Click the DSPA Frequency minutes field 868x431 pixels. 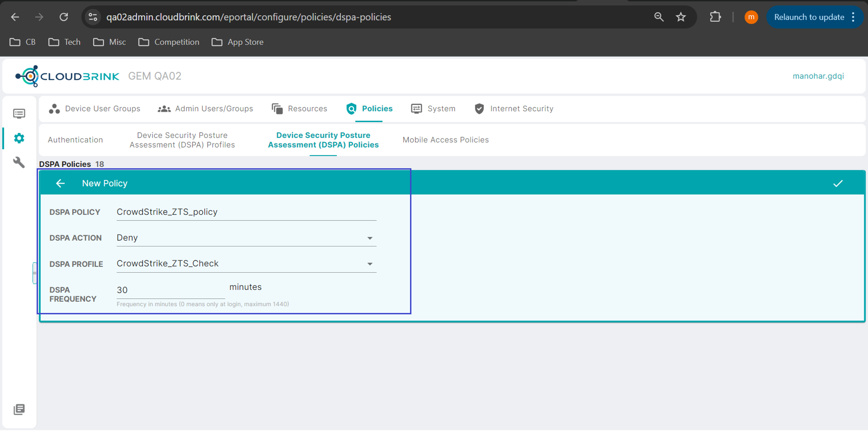170,290
